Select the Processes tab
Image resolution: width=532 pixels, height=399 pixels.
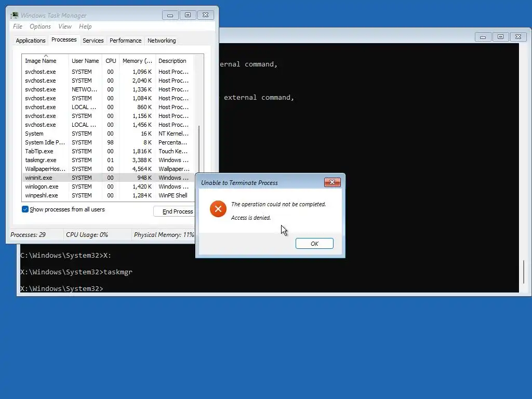point(64,39)
